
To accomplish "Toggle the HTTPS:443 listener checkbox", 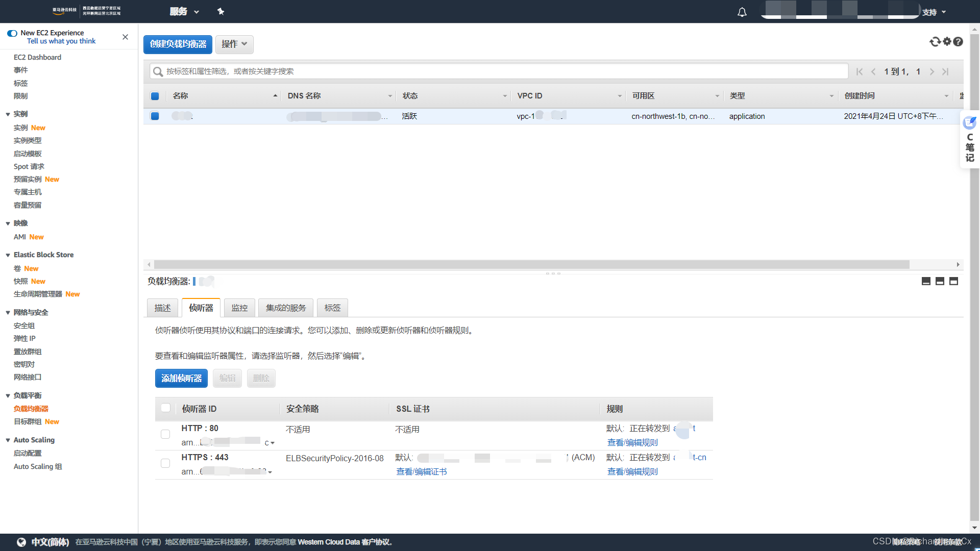I will point(165,463).
